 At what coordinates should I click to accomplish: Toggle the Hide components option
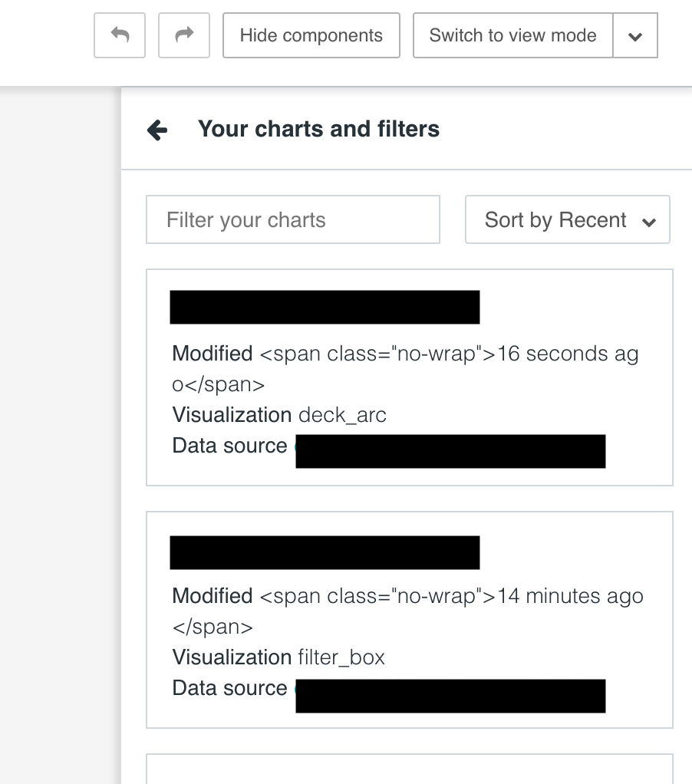coord(311,35)
